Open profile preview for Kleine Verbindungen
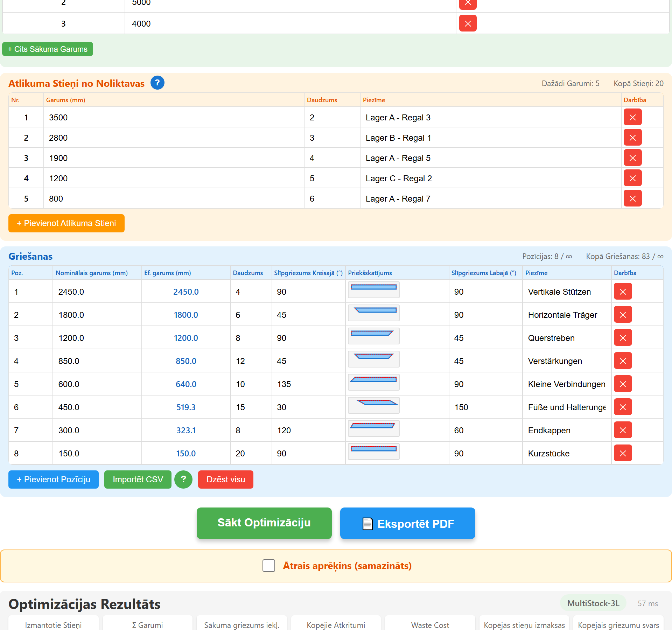 point(373,382)
